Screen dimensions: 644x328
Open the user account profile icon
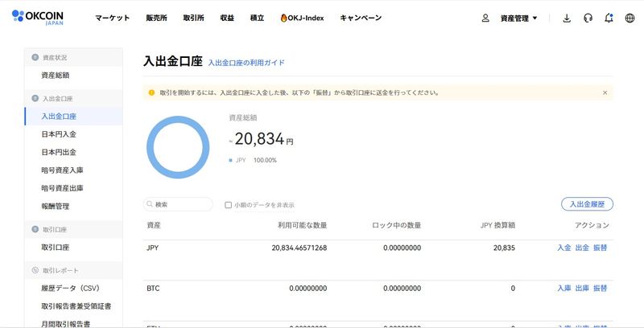(485, 18)
